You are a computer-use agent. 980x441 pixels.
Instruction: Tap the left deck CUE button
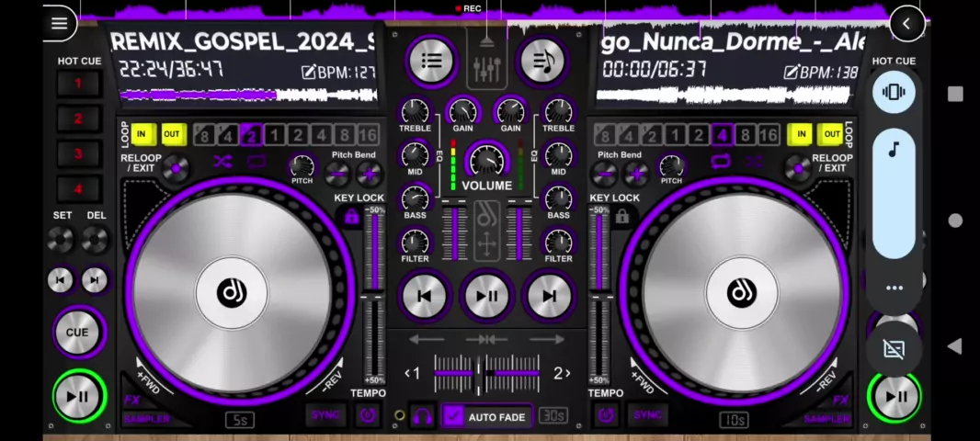[x=77, y=333]
